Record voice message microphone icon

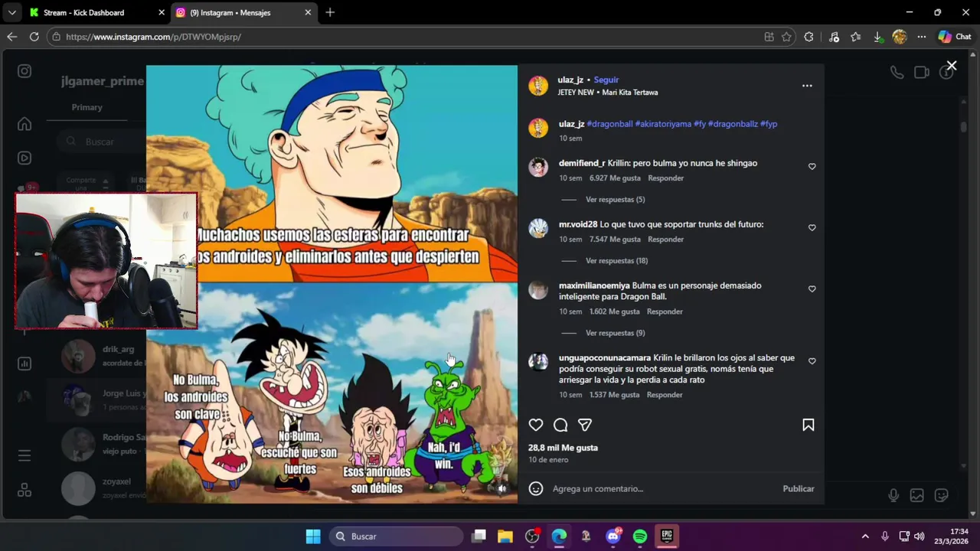pos(893,496)
